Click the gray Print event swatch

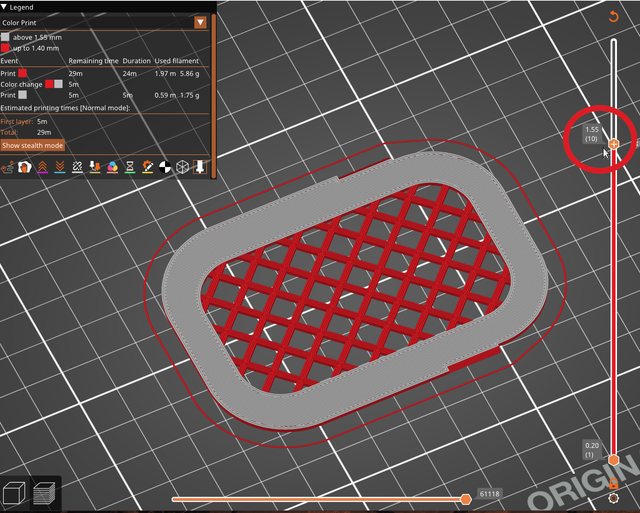tap(23, 95)
